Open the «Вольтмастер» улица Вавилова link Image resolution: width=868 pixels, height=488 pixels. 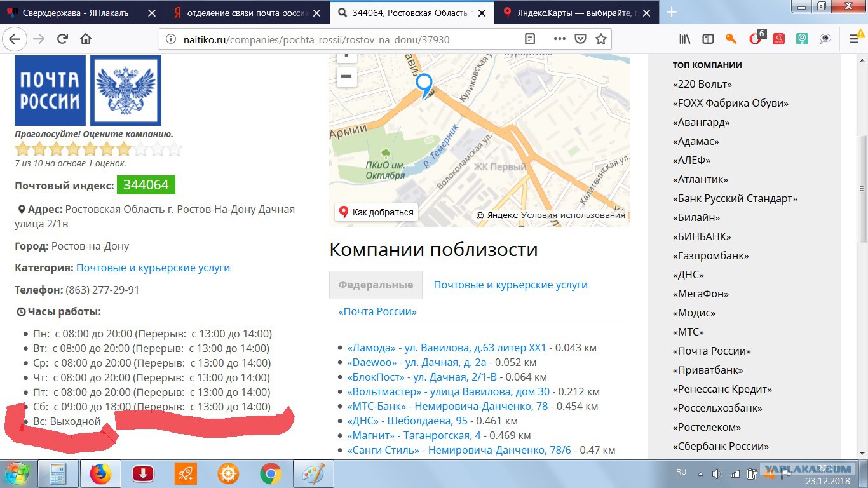click(x=448, y=391)
